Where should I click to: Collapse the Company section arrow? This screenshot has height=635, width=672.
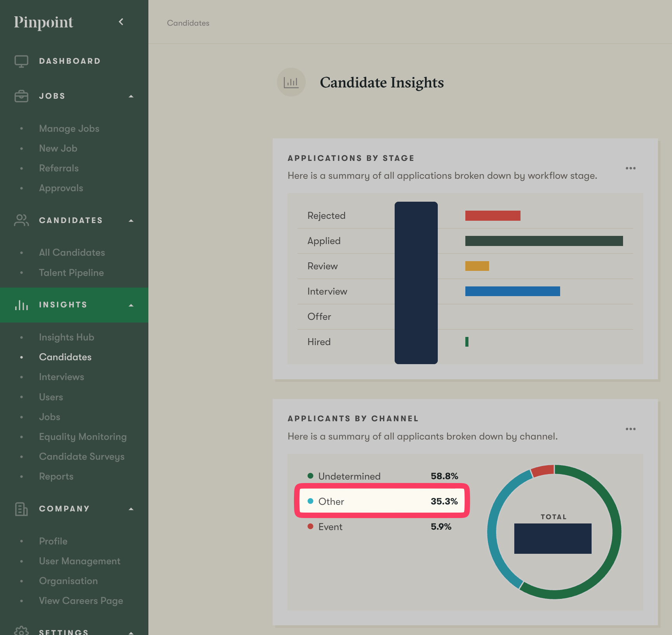[131, 509]
